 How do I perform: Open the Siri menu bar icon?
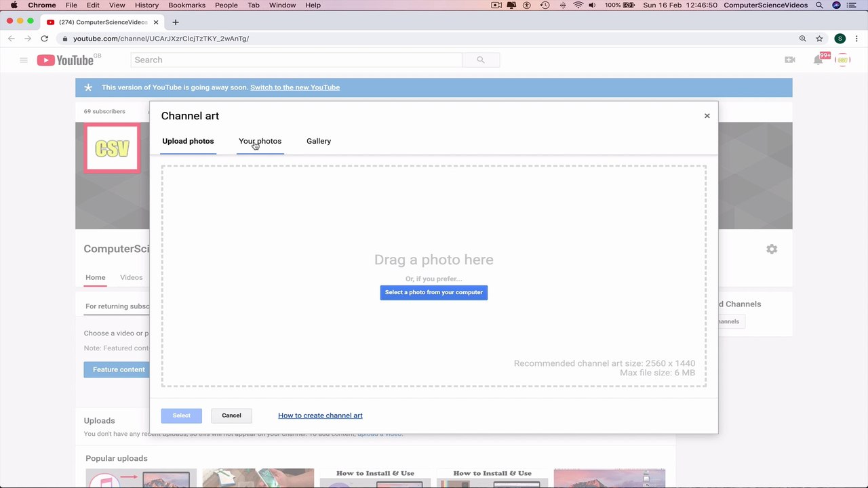click(836, 5)
